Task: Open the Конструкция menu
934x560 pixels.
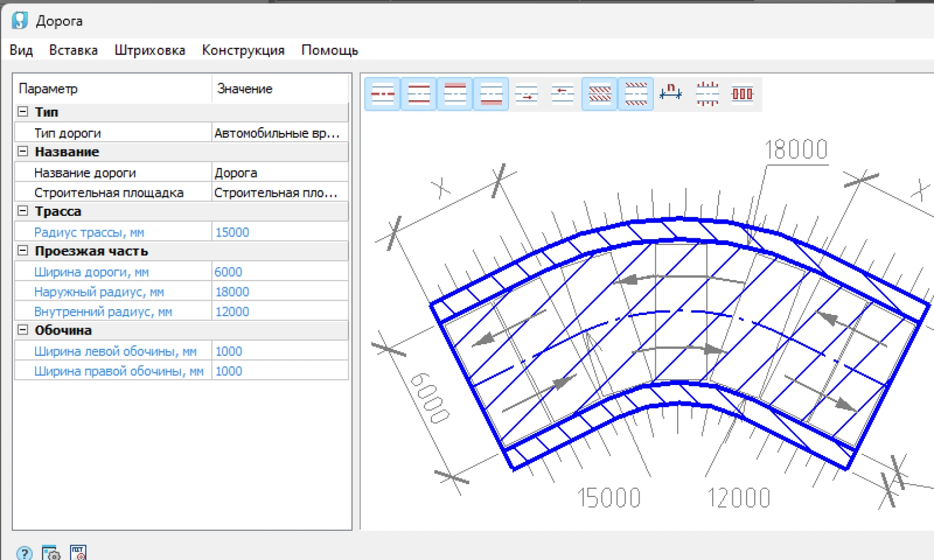Action: [x=243, y=50]
